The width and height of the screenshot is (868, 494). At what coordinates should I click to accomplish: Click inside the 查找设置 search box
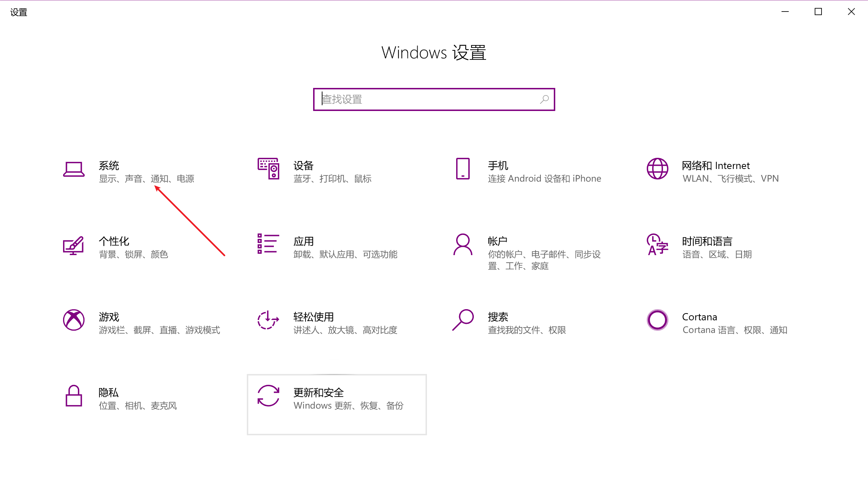click(429, 99)
